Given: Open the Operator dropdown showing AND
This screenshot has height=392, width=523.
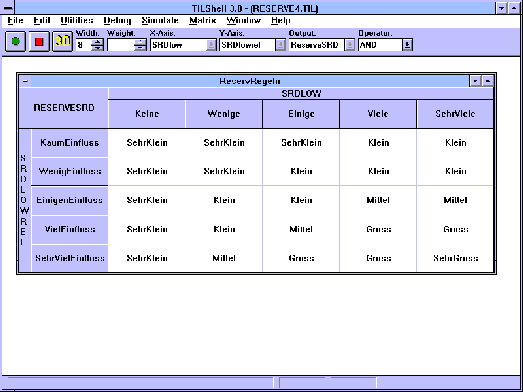Looking at the screenshot, I should pos(407,45).
